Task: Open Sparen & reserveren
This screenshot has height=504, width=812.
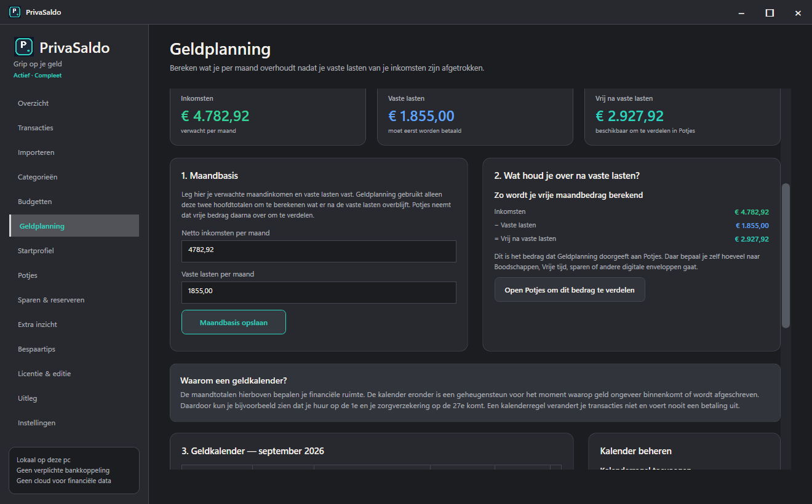Action: pyautogui.click(x=74, y=300)
